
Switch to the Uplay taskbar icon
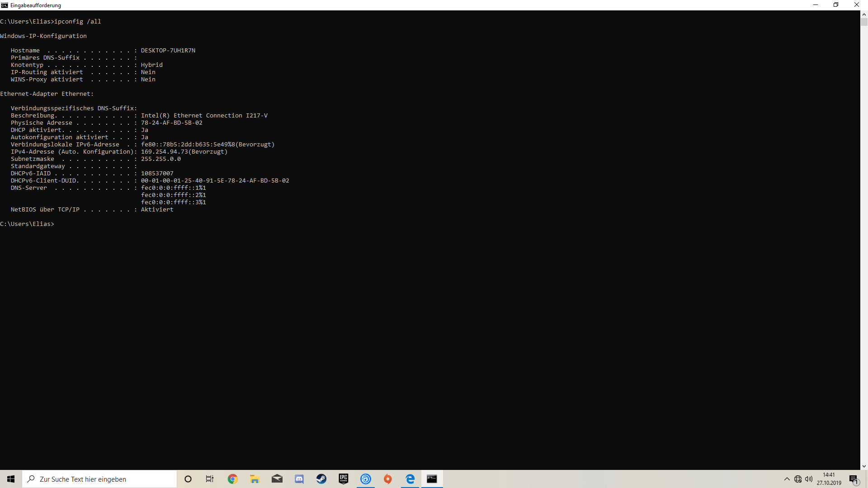(x=366, y=479)
